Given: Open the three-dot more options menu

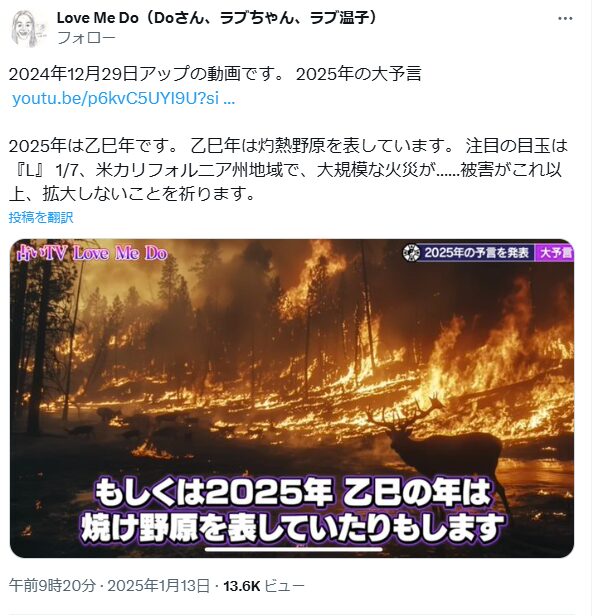Looking at the screenshot, I should coord(565,18).
